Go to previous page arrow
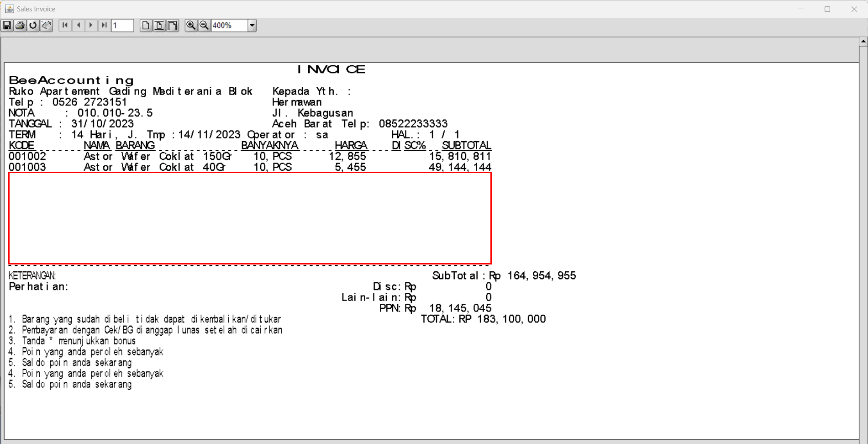Viewport: 868px width, 444px height. [79, 26]
